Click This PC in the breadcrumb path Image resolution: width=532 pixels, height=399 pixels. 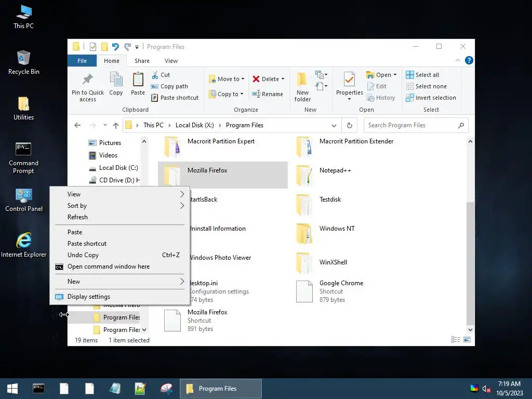153,125
